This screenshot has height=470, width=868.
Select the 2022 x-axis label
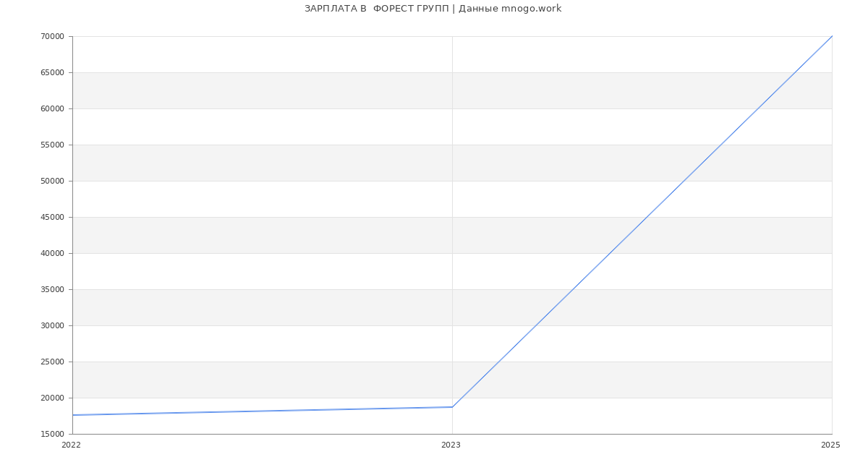pos(71,445)
